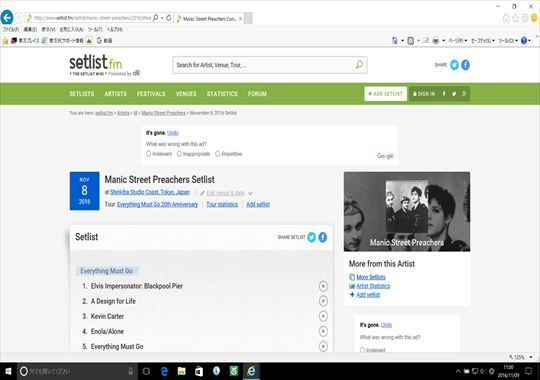Play Everything Must Go song
The height and width of the screenshot is (380, 540).
point(323,346)
